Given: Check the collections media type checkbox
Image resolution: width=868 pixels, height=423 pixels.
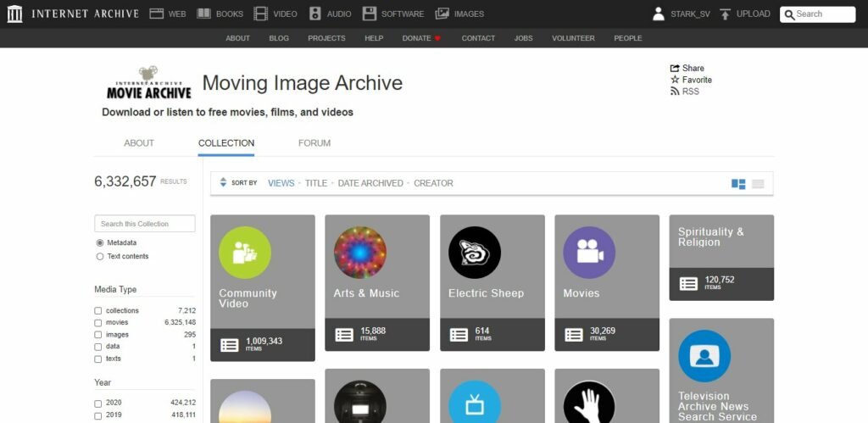Looking at the screenshot, I should [98, 311].
